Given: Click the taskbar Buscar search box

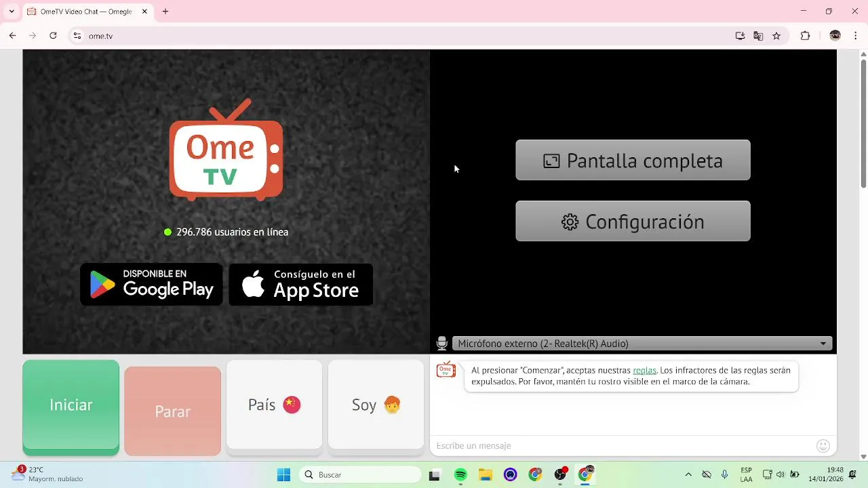Looking at the screenshot, I should [x=360, y=475].
